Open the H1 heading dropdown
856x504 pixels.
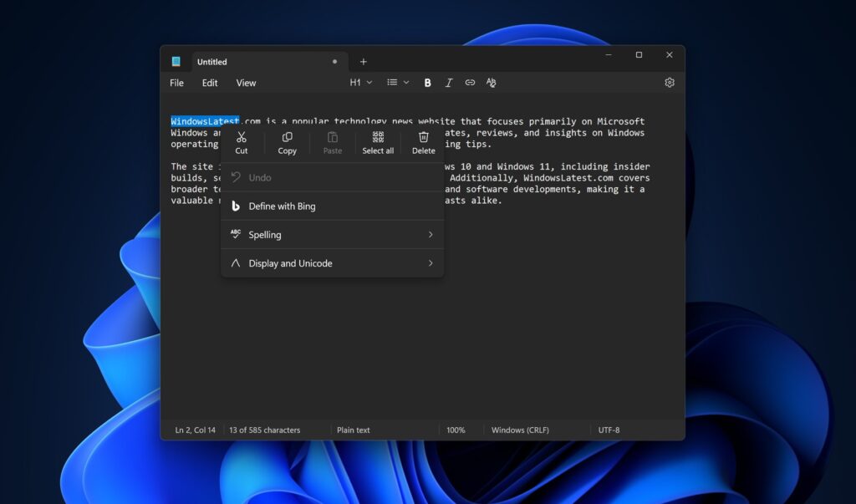[x=359, y=82]
